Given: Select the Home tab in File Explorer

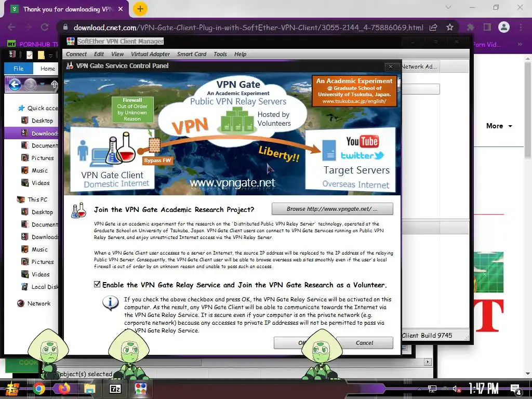Looking at the screenshot, I should (47, 69).
